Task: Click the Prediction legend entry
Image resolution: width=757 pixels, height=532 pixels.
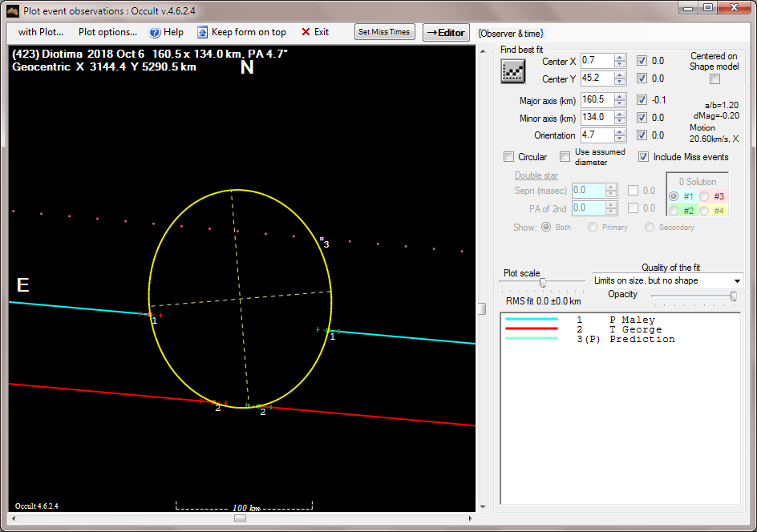Action: coord(642,339)
